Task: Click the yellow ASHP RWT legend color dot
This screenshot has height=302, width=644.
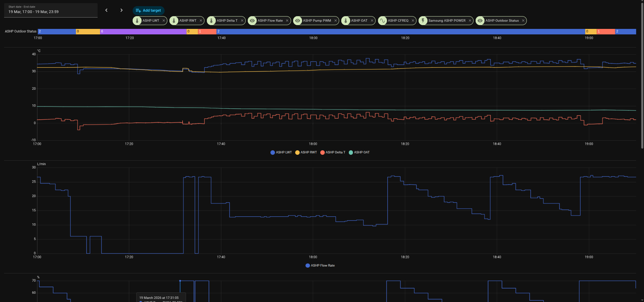Action: point(297,152)
